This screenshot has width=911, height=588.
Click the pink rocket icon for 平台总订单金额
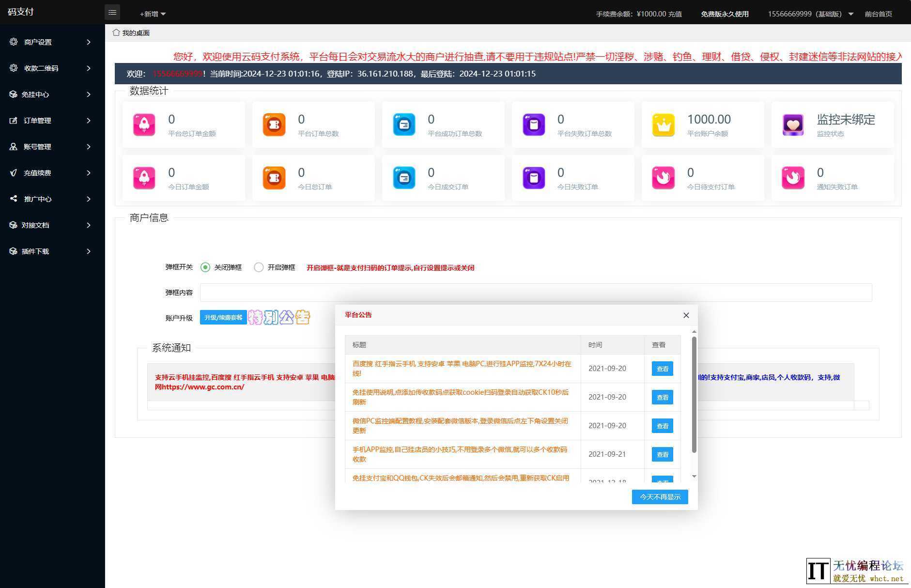pyautogui.click(x=144, y=125)
